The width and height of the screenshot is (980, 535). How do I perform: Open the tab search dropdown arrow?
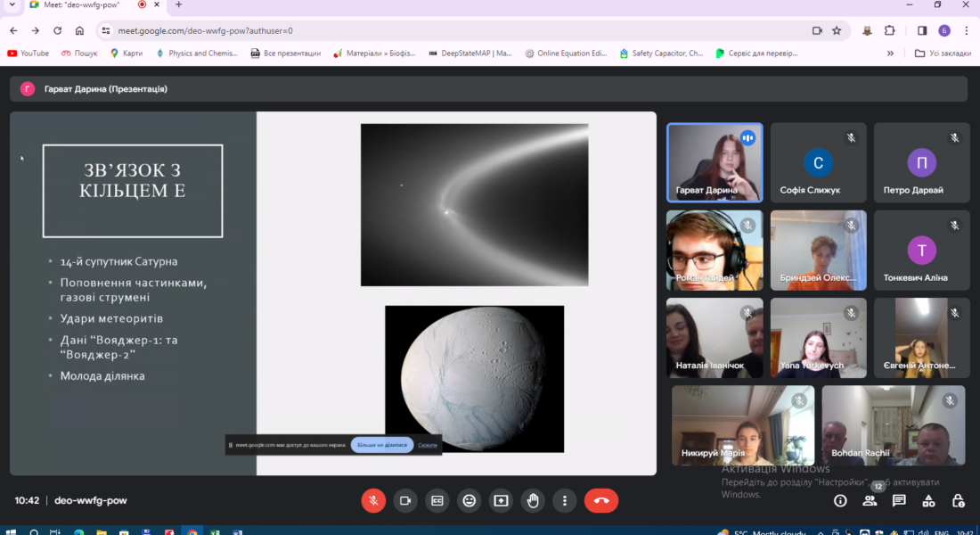pos(10,5)
